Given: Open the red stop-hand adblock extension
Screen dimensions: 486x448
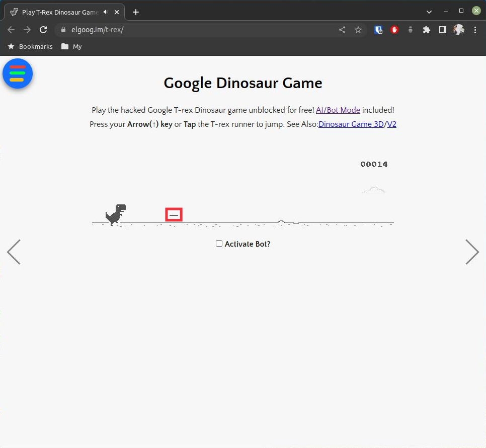Looking at the screenshot, I should (x=394, y=30).
